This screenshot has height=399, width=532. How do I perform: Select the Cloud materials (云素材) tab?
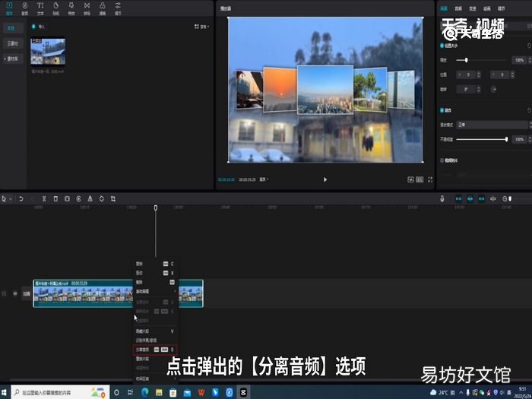point(13,43)
